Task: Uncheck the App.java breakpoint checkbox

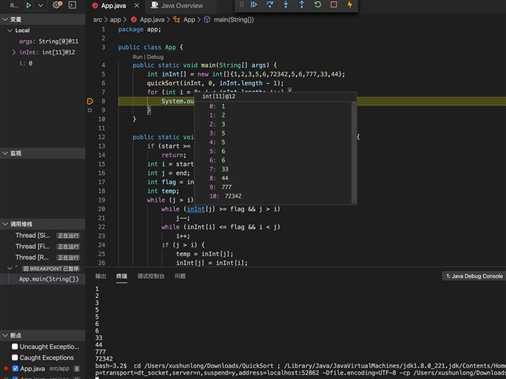Action: [15, 369]
